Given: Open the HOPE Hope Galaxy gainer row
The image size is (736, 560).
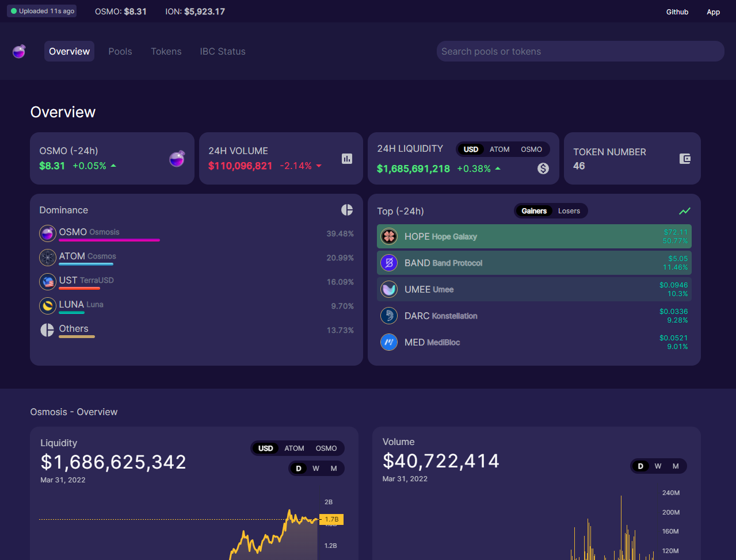Looking at the screenshot, I should (534, 236).
